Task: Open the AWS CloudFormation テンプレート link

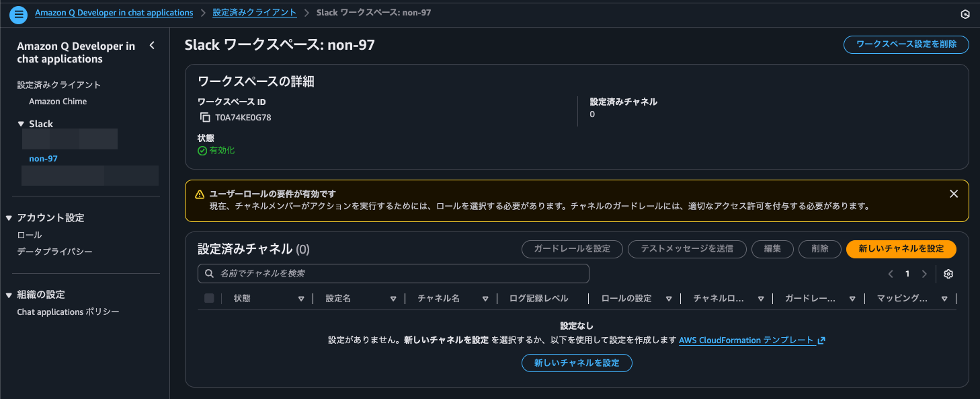Action: [x=747, y=340]
